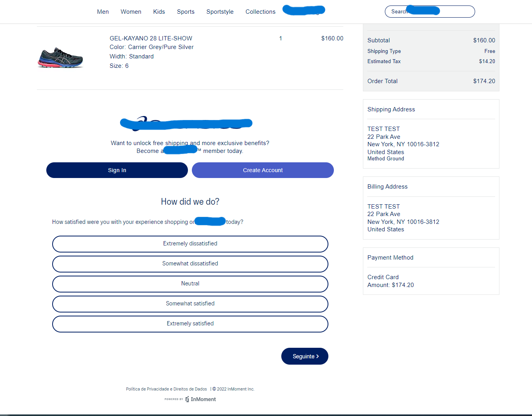Choose the Neutral satisfaction rating
Viewport: 532px width, 416px height.
(x=190, y=283)
